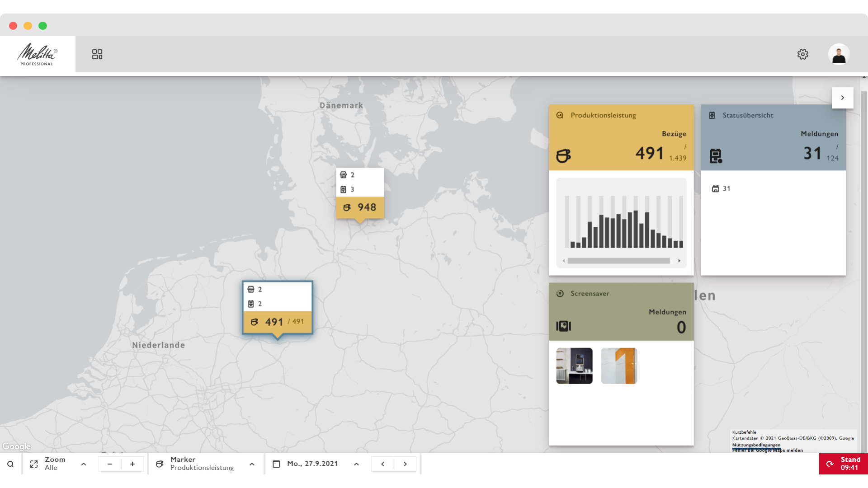This screenshot has height=488, width=868.
Task: Refresh data with the Stand 09:41 button
Action: pyautogui.click(x=844, y=464)
